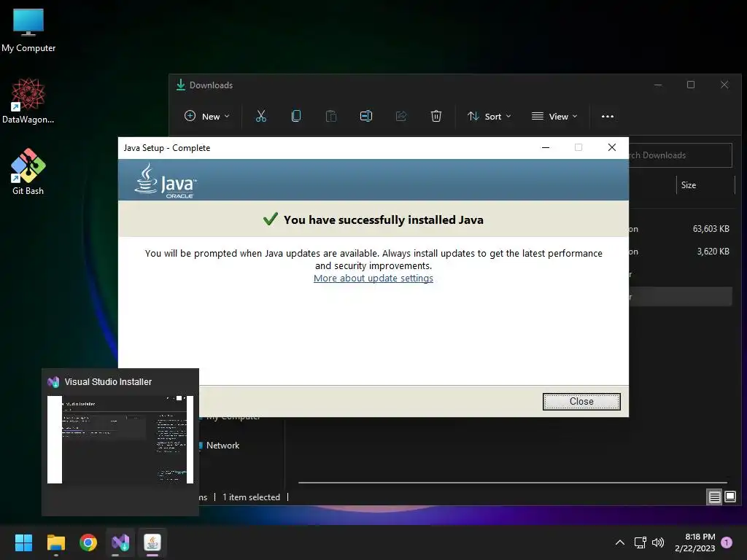This screenshot has width=747, height=560.
Task: Click the Delete trash icon in Downloads toolbar
Action: coord(436,116)
